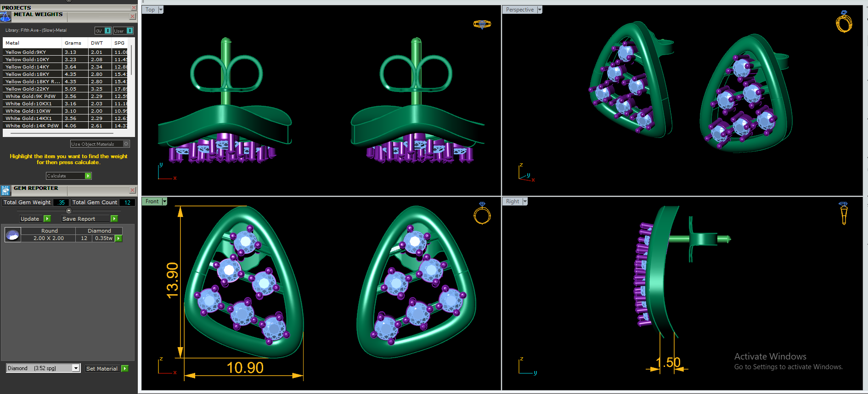The image size is (868, 394).
Task: Click the Save Report button
Action: (x=90, y=219)
